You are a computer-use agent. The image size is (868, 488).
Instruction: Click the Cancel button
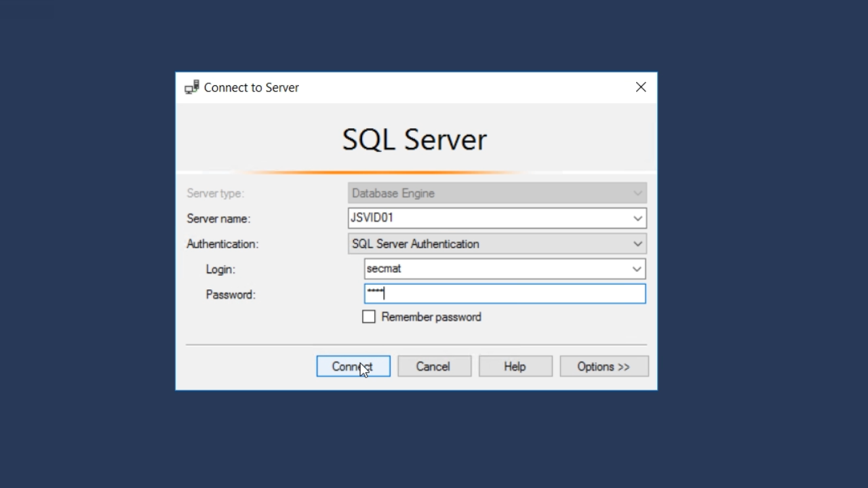[x=434, y=367]
